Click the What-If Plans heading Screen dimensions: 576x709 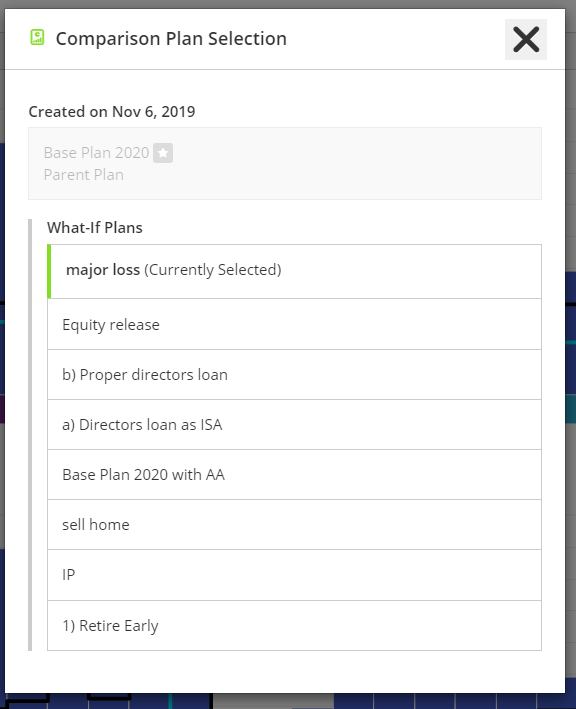94,227
